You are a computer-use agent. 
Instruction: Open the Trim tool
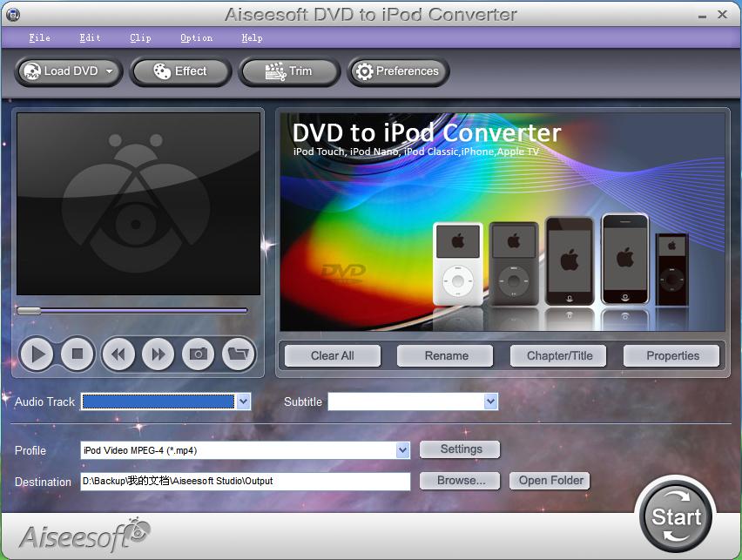[x=289, y=71]
